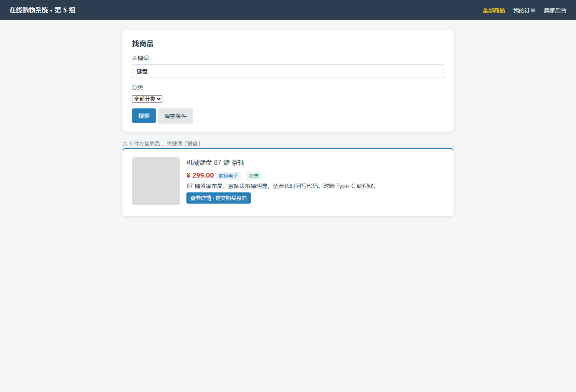
Task: Click the 清空条件 button
Action: 176,116
